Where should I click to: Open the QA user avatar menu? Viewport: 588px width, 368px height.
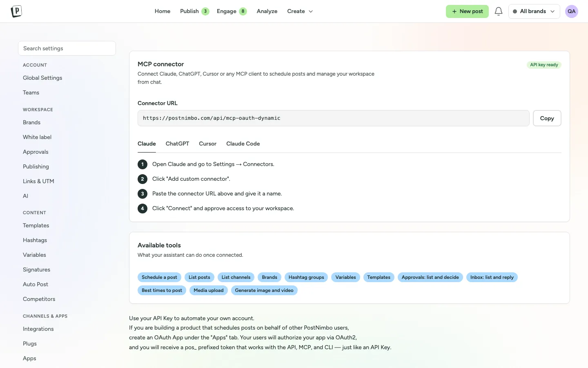coord(572,11)
